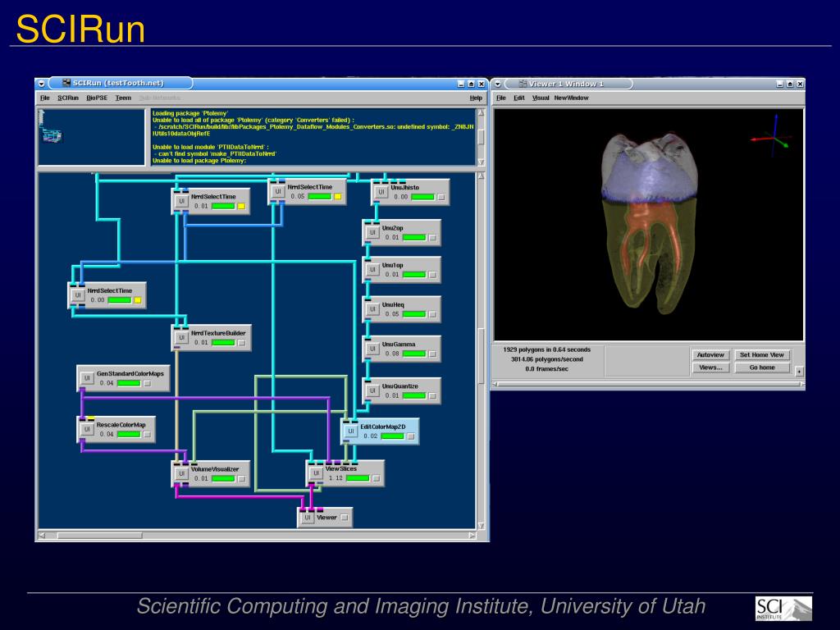Click the "0.0 frames/sec" status text
This screenshot has width=840, height=630.
coord(546,369)
